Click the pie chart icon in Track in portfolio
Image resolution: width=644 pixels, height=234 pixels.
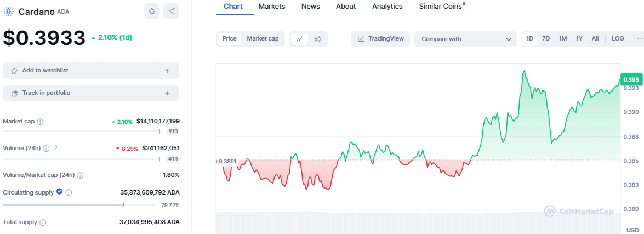click(14, 94)
